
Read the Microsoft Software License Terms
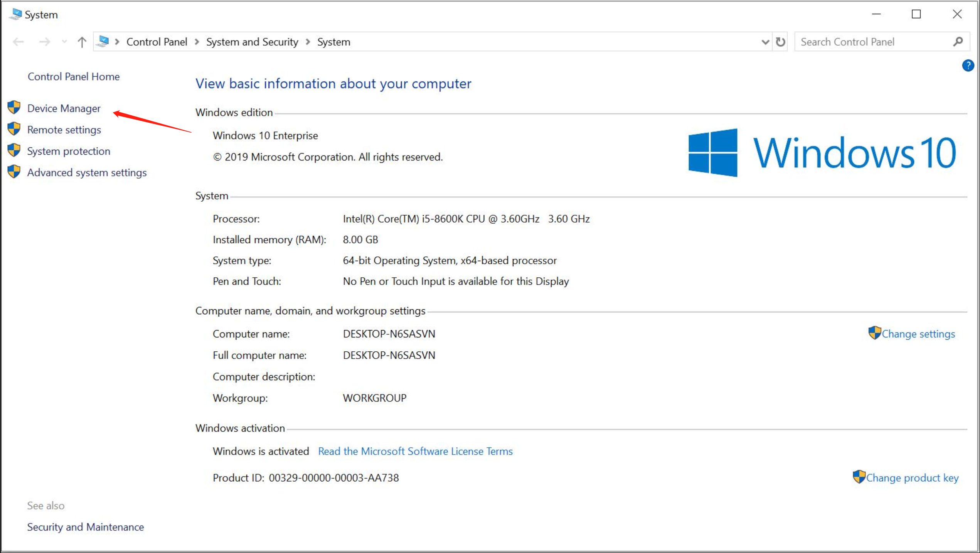(415, 451)
